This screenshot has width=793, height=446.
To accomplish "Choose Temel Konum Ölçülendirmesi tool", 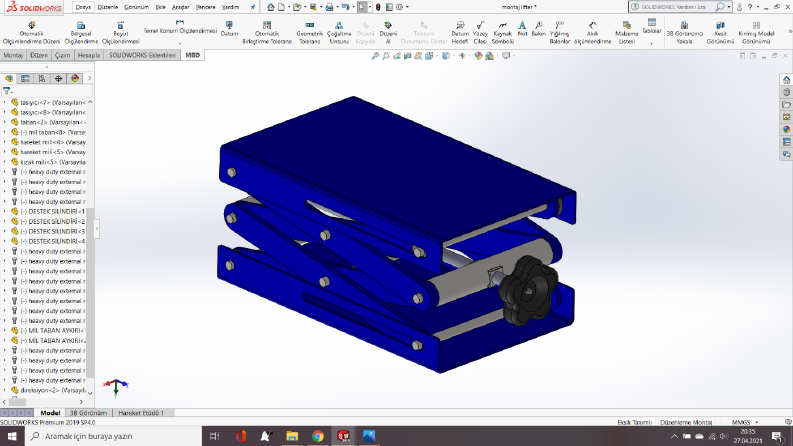I will coord(180,28).
